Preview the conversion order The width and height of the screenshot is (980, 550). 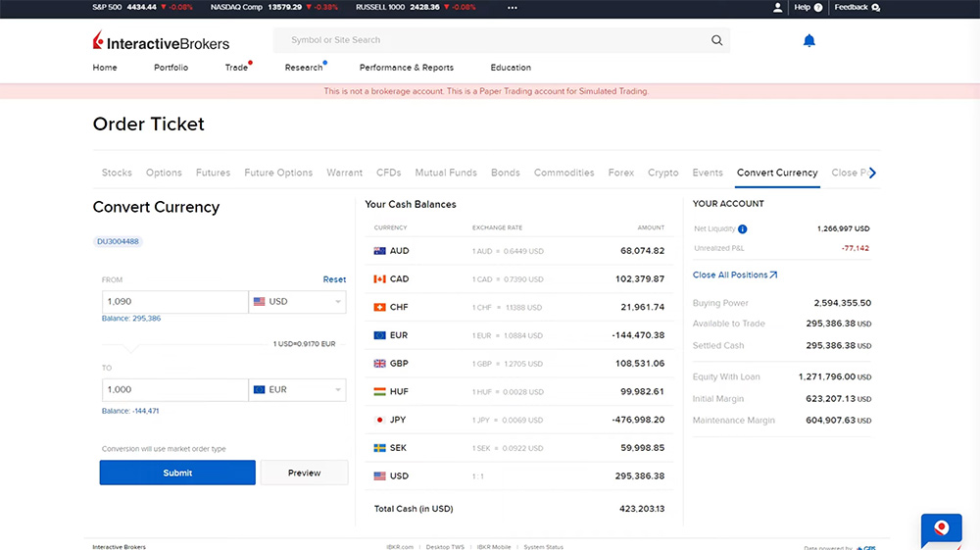[x=305, y=473]
